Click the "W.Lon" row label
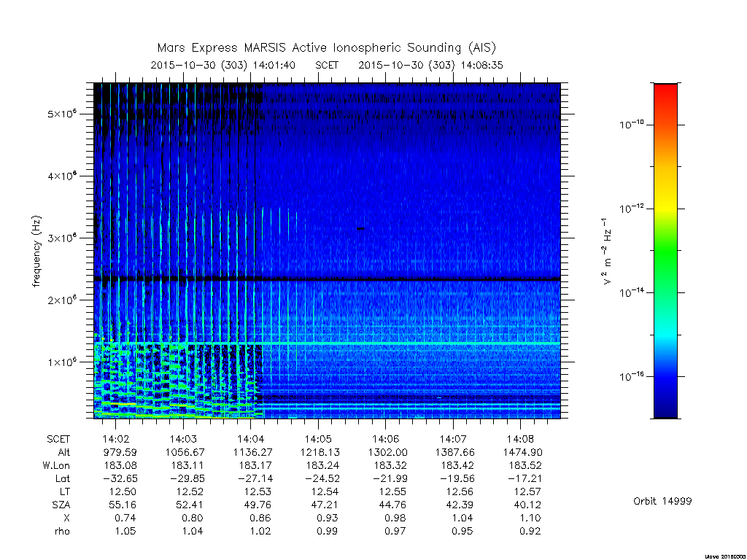This screenshot has width=747, height=560. [56, 465]
